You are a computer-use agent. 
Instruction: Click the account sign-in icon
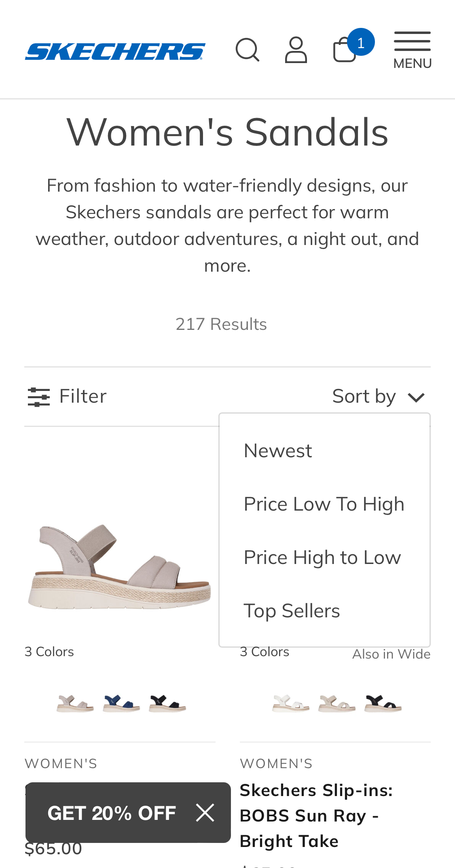tap(296, 50)
